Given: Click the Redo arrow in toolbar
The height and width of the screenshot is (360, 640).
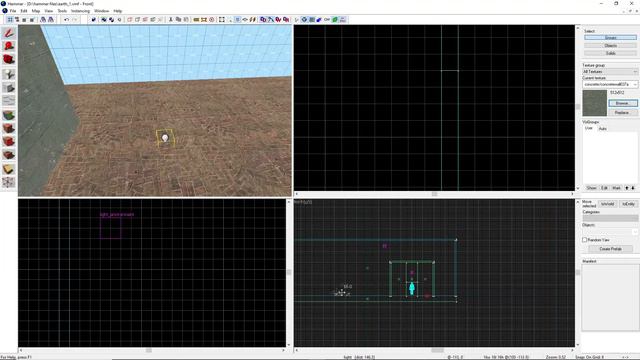Looking at the screenshot, I should [74, 20].
